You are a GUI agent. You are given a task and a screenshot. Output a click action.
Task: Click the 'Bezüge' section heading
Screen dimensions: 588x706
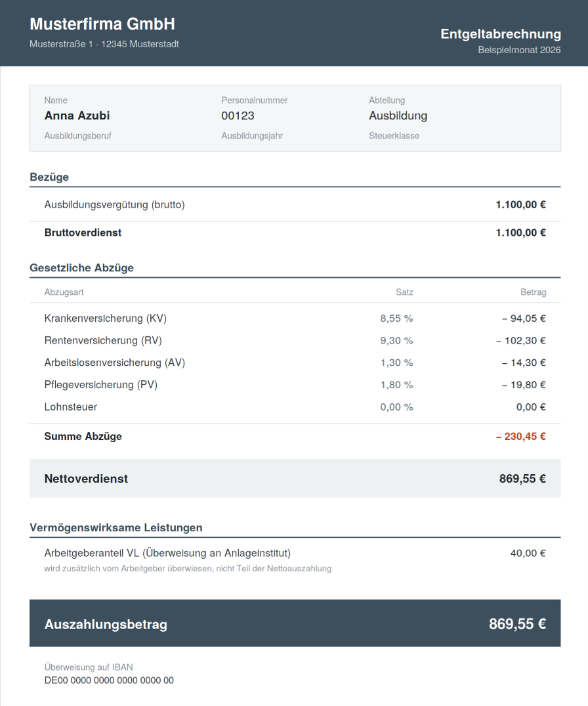[49, 177]
